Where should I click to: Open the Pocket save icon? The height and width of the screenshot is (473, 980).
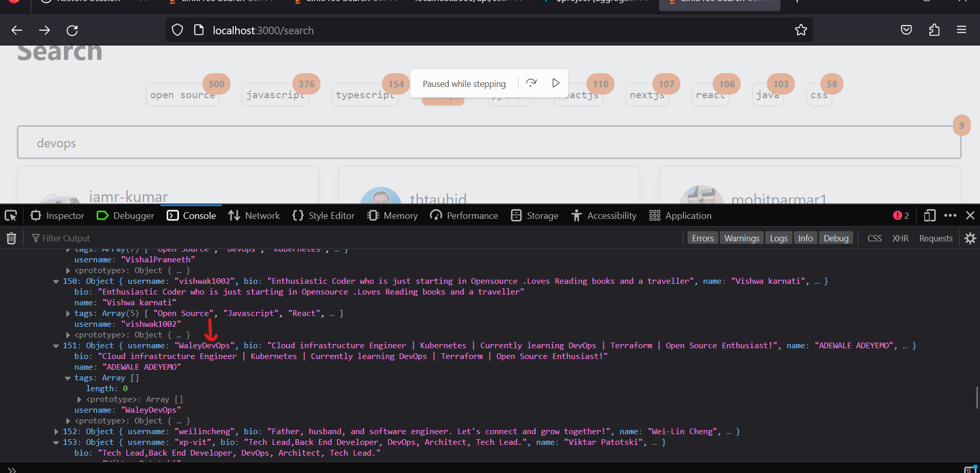click(x=906, y=30)
